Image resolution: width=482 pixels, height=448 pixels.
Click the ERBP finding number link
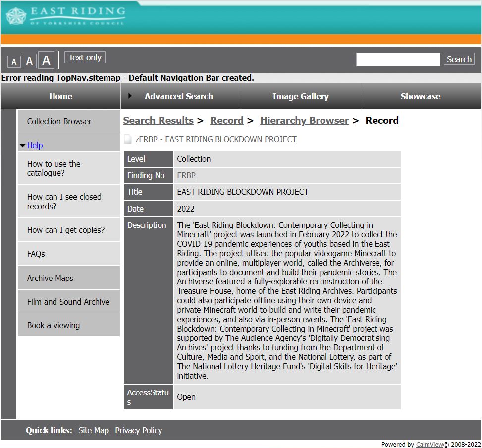pyautogui.click(x=186, y=175)
